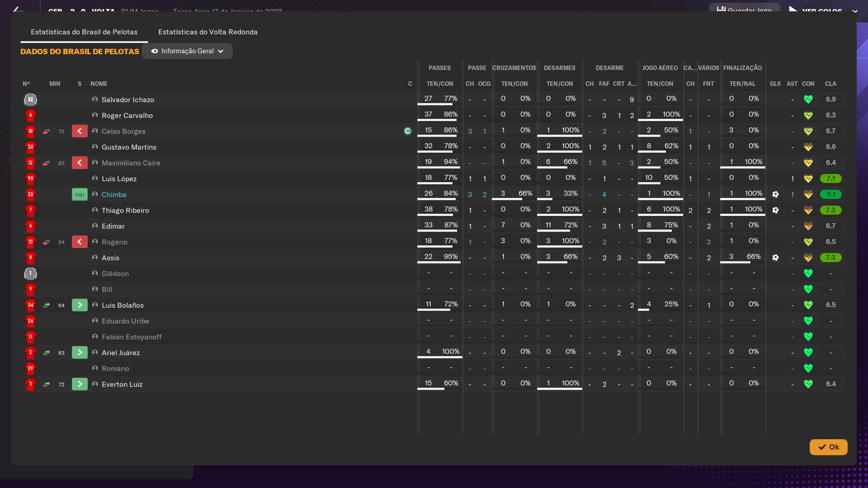This screenshot has height=488, width=868.
Task: Sort by the GLS column header
Action: pyautogui.click(x=775, y=84)
